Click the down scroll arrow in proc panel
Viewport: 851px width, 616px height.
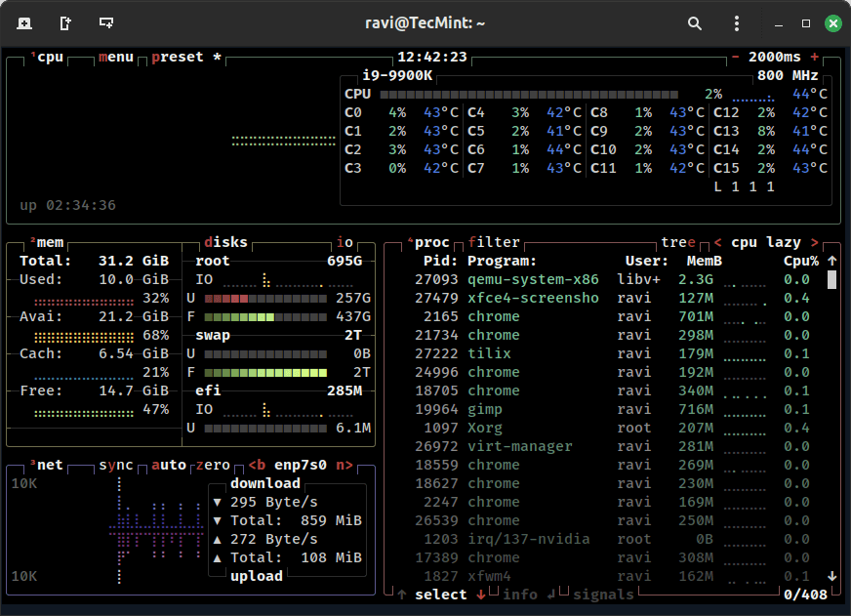831,575
